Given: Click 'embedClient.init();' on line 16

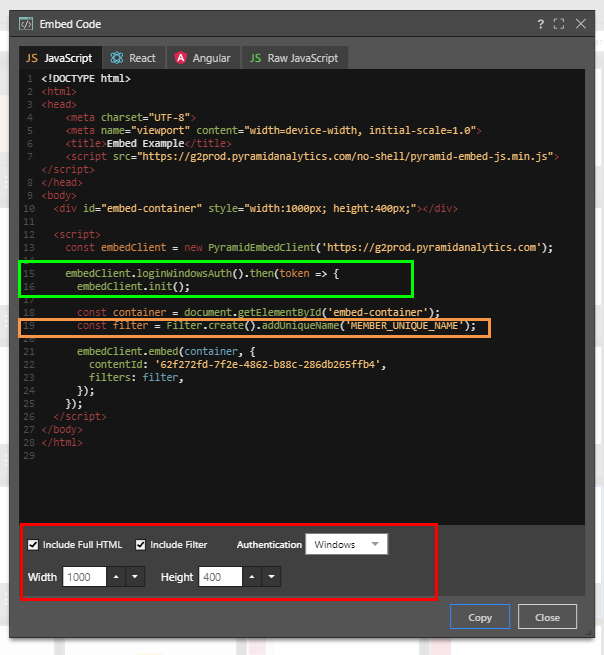Looking at the screenshot, I should 133,287.
